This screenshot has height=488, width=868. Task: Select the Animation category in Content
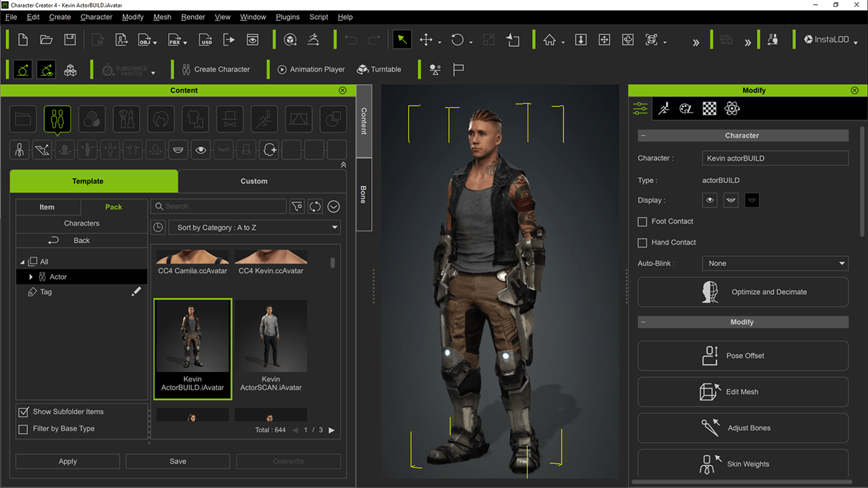click(x=264, y=119)
